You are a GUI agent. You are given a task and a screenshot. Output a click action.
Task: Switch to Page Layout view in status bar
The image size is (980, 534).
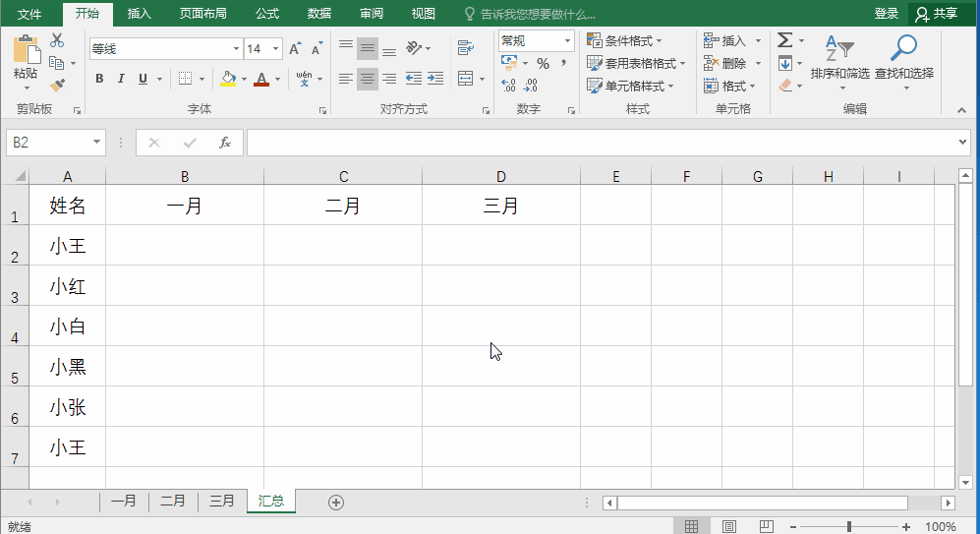(728, 526)
